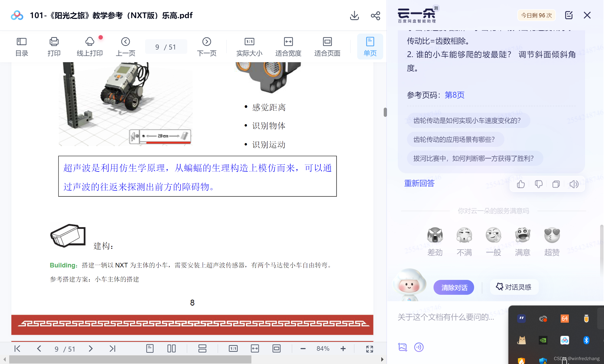
Task: Enable continuous scroll layout in bottom bar
Action: coord(202,349)
